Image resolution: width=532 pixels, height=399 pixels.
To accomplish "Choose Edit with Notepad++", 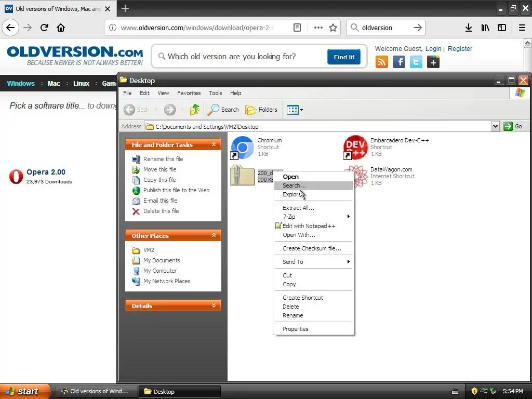I will 313,226.
